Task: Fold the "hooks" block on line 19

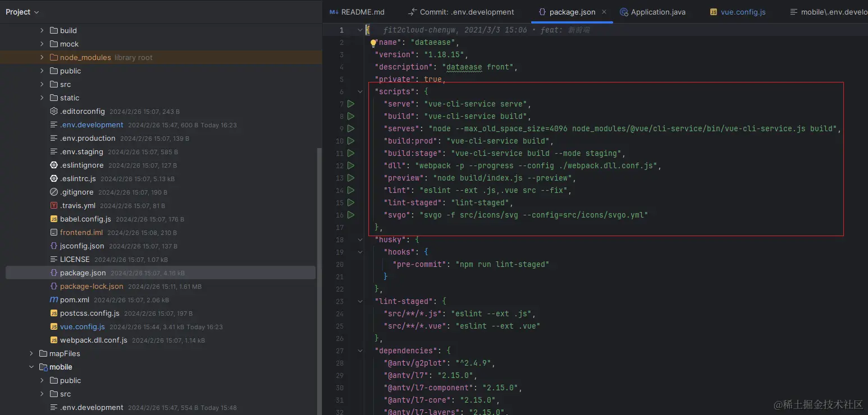Action: click(x=360, y=252)
